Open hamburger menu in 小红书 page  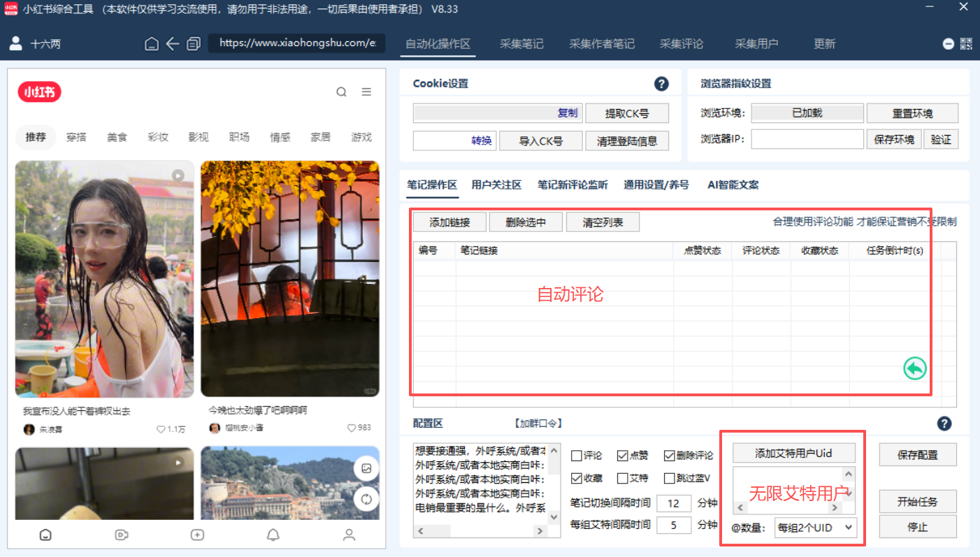(x=366, y=92)
